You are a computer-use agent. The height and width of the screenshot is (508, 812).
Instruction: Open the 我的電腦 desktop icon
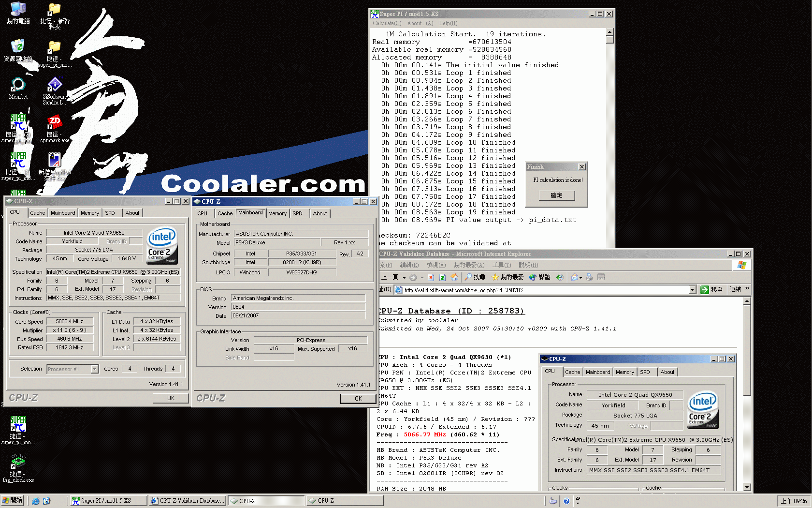tap(18, 13)
